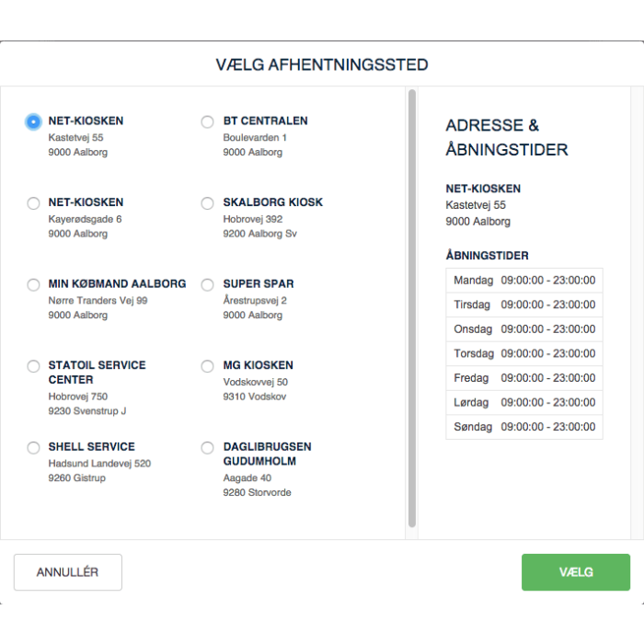Click the Mandag opening hours row
The height and width of the screenshot is (644, 644).
coord(524,280)
